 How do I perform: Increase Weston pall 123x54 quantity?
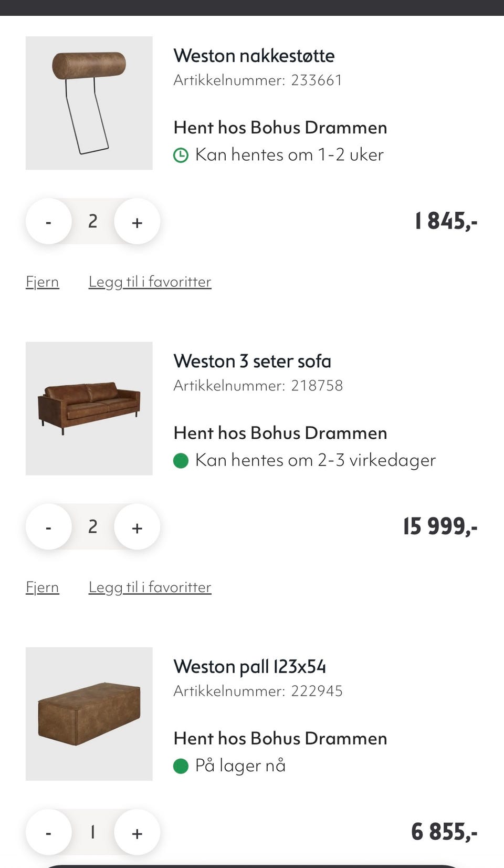(x=137, y=832)
